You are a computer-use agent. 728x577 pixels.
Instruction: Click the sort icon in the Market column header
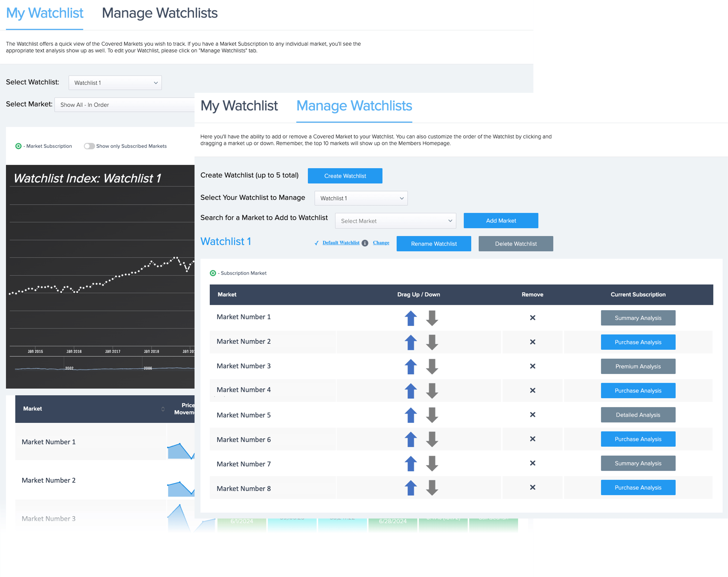pyautogui.click(x=163, y=409)
